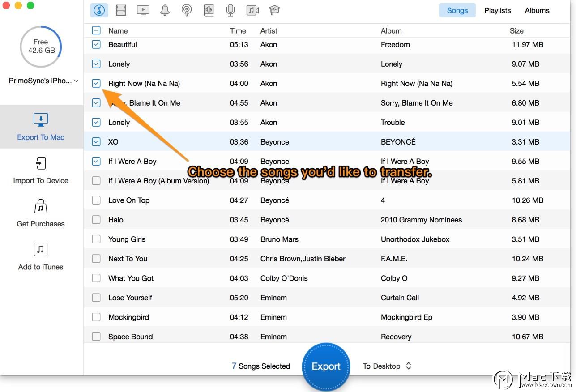The image size is (576, 392).
Task: Uncheck the Lonely 9.07 MB song checkbox
Action: click(x=96, y=64)
